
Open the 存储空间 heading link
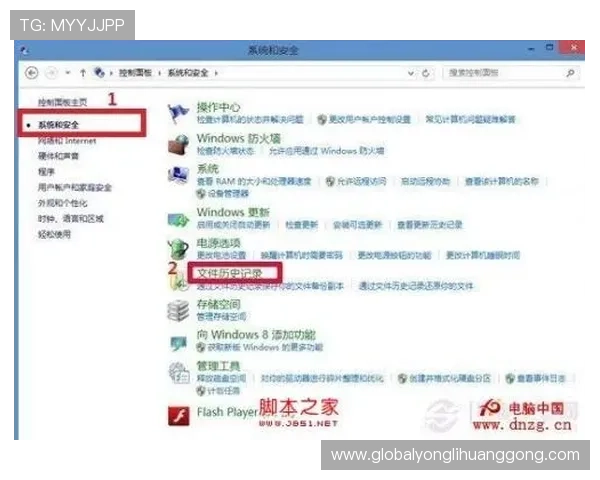[x=218, y=305]
